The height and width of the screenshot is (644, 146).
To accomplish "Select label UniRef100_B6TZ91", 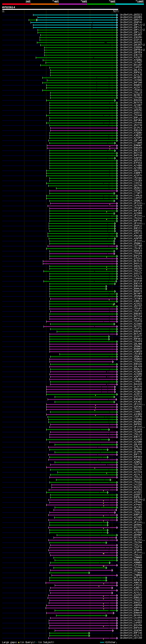I will 131,326.
